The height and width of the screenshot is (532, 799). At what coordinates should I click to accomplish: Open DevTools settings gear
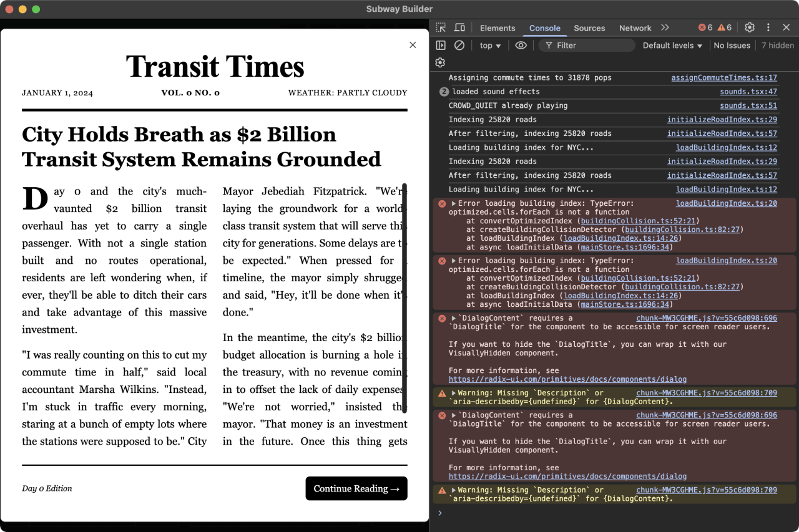pos(749,27)
